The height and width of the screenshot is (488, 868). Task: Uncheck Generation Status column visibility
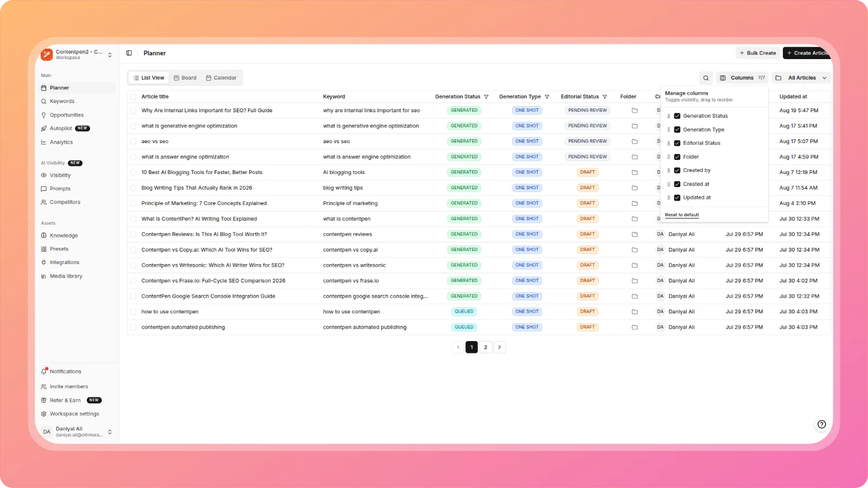click(677, 116)
